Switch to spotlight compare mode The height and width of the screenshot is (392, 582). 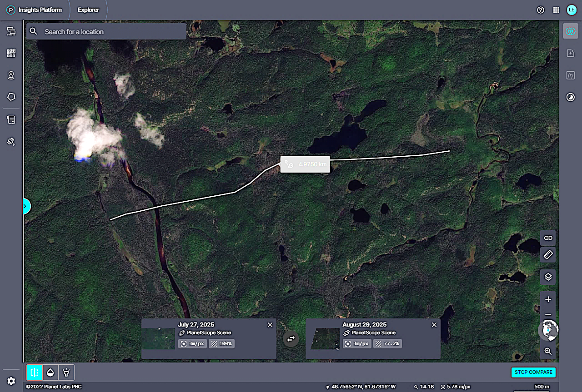(x=66, y=372)
